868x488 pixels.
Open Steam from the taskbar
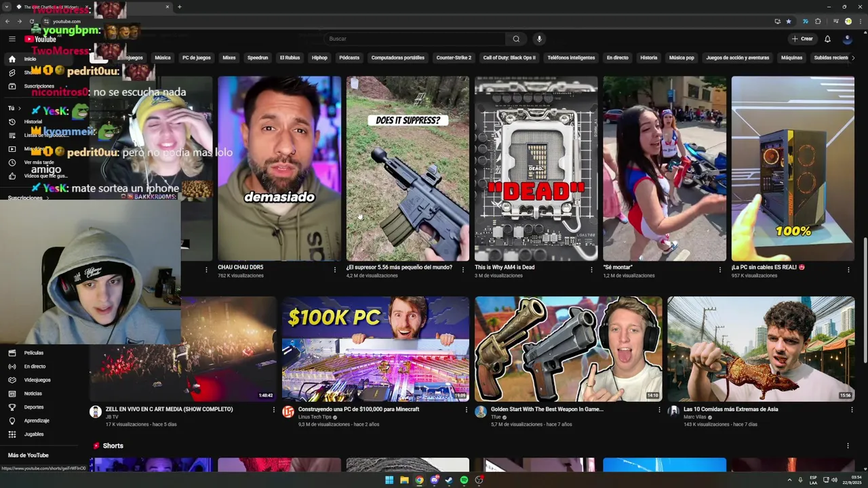tap(449, 480)
